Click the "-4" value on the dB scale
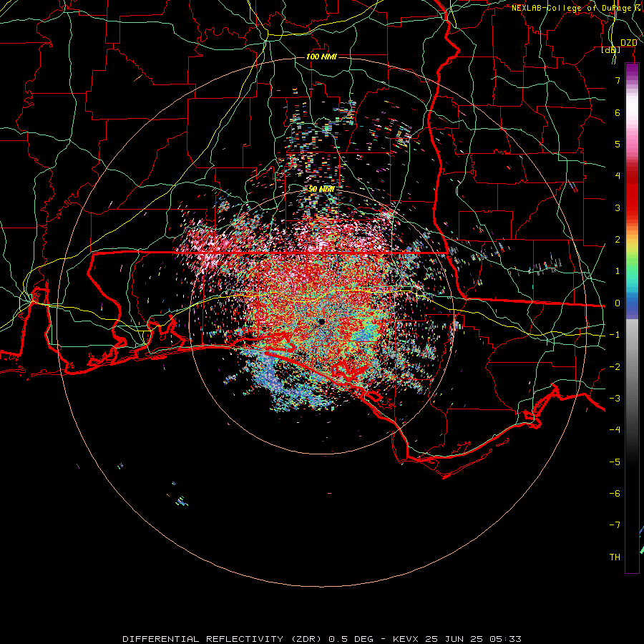This screenshot has width=644, height=644. [x=615, y=429]
